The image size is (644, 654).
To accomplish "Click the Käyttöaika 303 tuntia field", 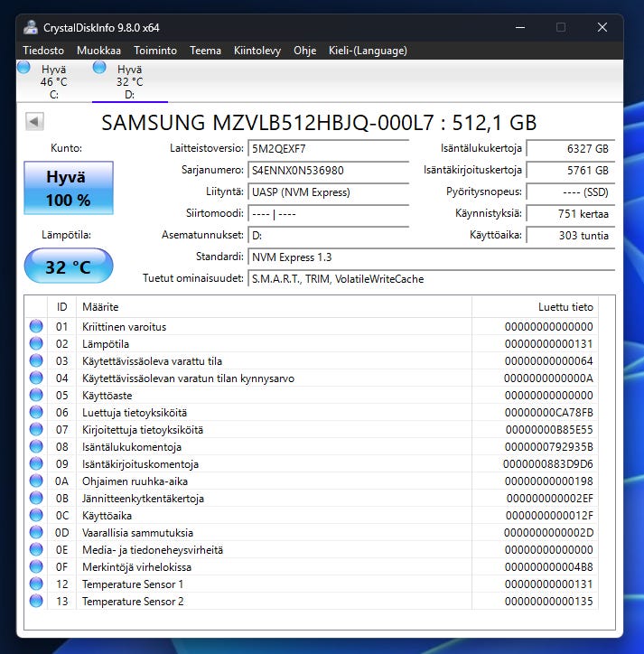I will click(569, 236).
